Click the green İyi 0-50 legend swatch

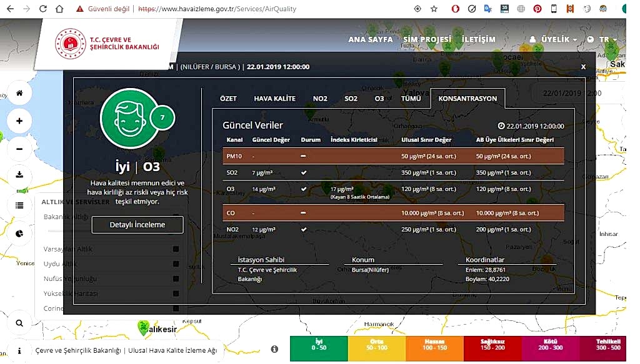(x=319, y=349)
